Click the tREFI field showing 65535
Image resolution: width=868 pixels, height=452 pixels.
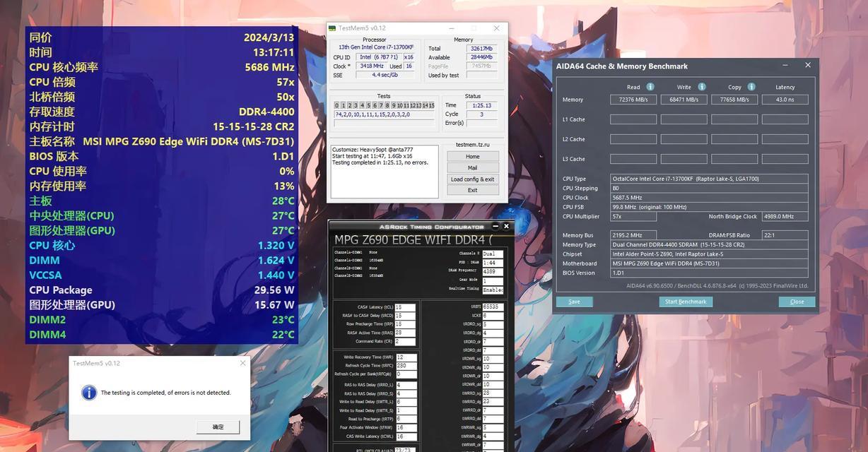[x=493, y=307]
